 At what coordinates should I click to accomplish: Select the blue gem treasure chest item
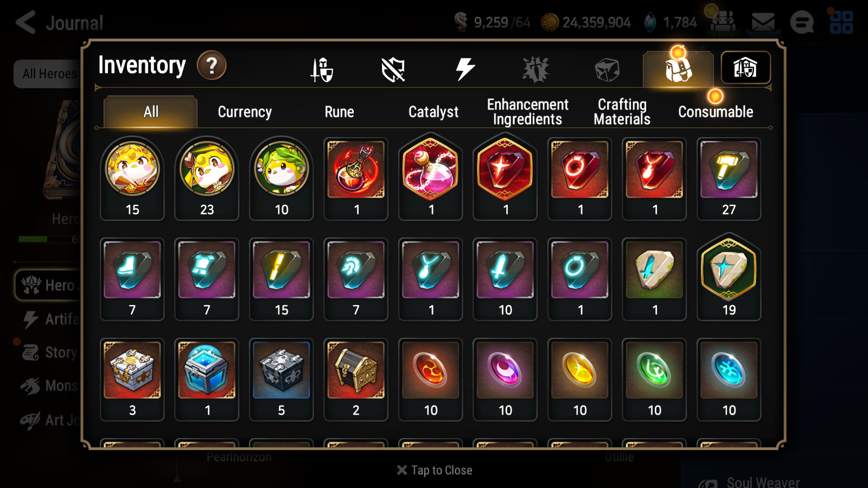tap(207, 380)
